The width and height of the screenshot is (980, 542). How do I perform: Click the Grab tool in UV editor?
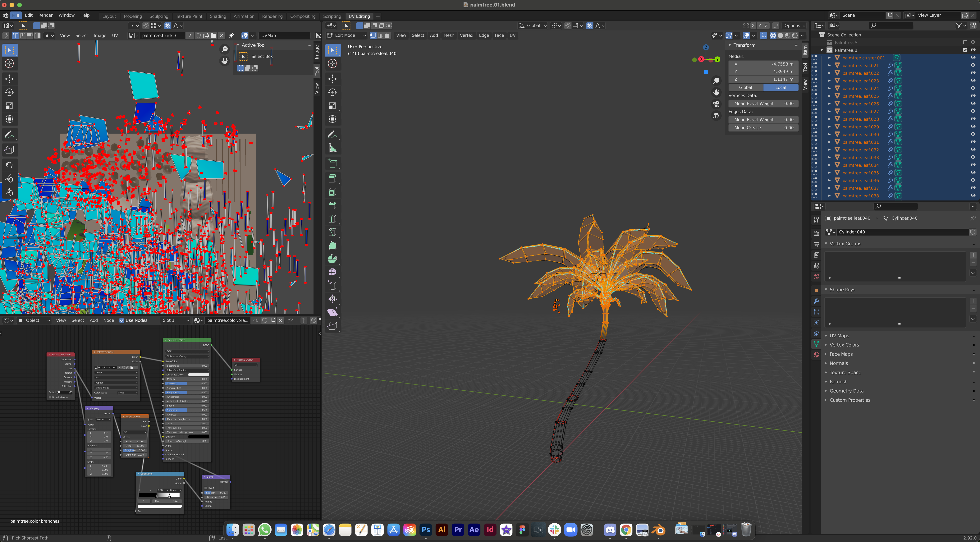pos(10,165)
